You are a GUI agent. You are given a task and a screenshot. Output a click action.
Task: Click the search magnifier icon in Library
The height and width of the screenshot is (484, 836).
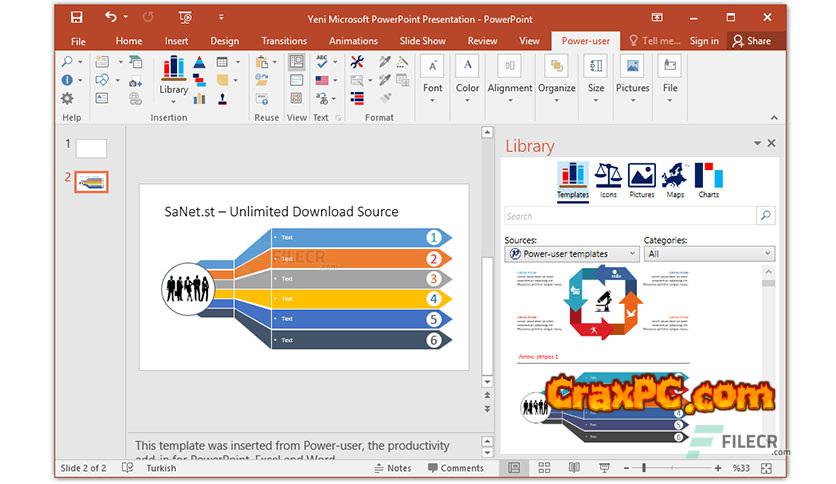pos(765,215)
